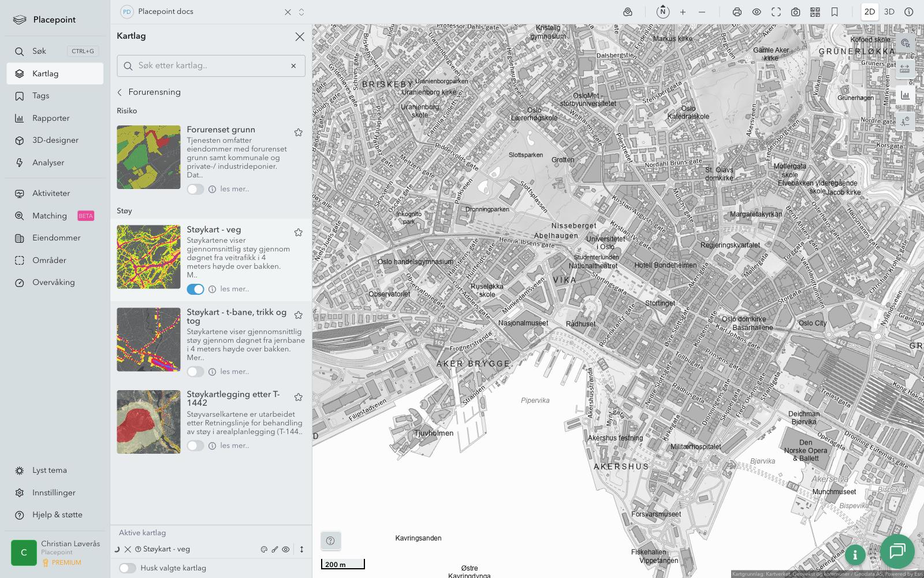Image resolution: width=924 pixels, height=578 pixels.
Task: Hide active Støykart - veg with eye icon
Action: [286, 550]
